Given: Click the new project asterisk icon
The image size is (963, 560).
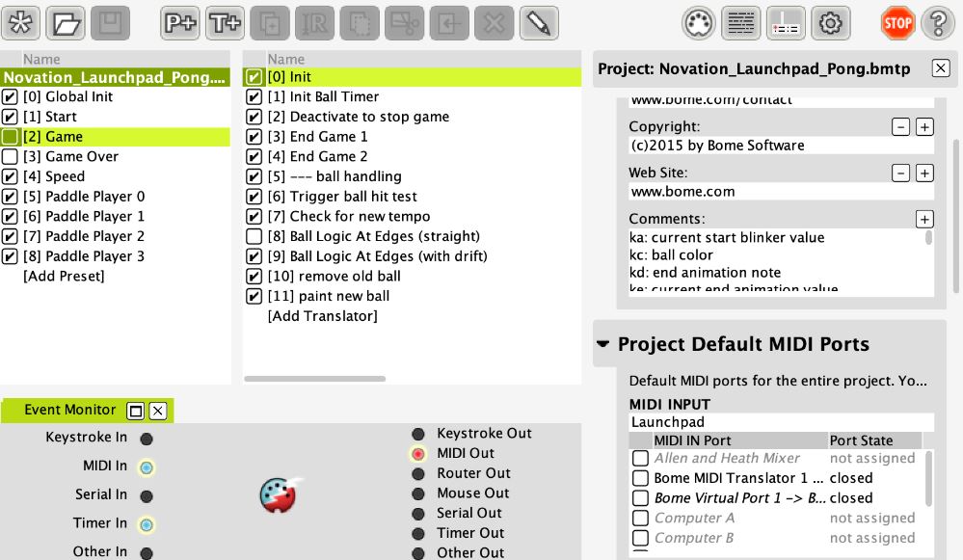Looking at the screenshot, I should pos(21,23).
